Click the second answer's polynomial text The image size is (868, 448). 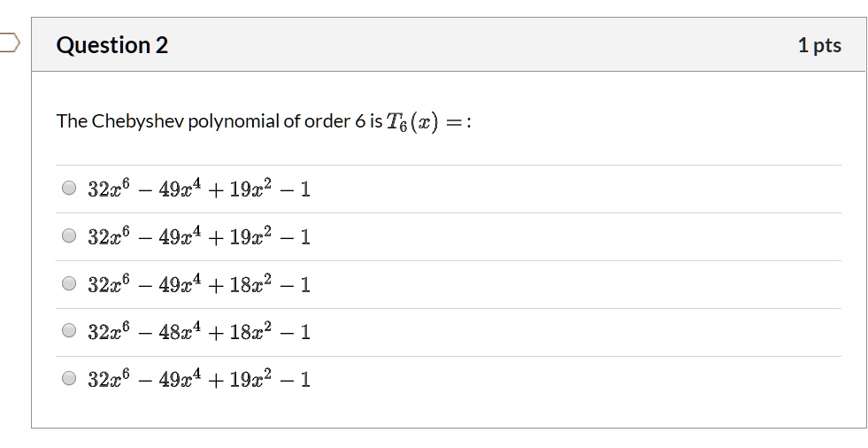[199, 236]
